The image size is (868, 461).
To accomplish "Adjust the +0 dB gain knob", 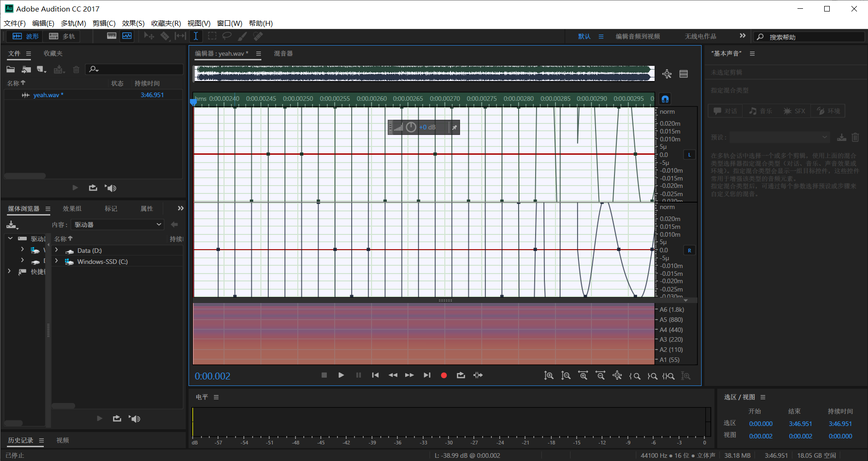I will click(411, 127).
